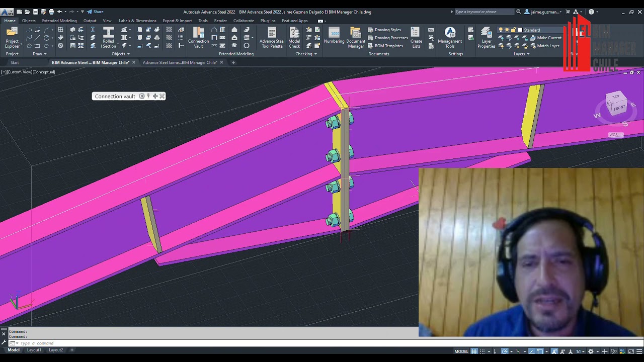Viewport: 644px width, 362px height.
Task: Open the annotation scale 1:1 dropdown
Action: tap(580, 351)
